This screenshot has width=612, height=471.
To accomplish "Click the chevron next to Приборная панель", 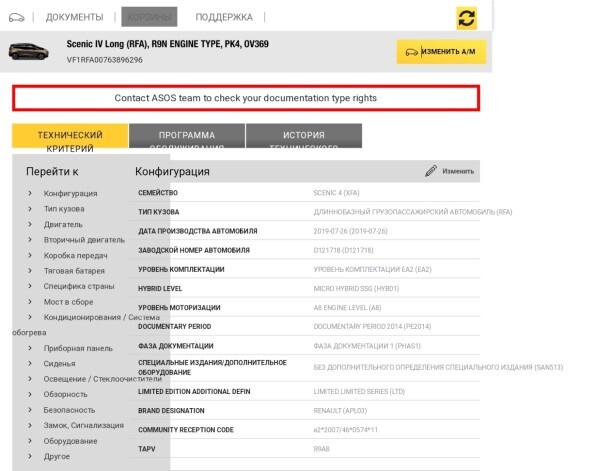I will pos(30,348).
